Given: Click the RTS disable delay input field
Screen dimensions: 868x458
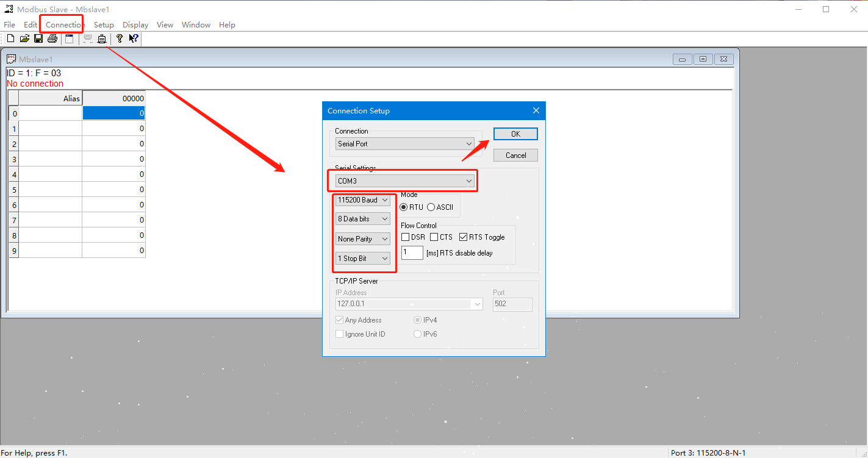Looking at the screenshot, I should click(412, 252).
